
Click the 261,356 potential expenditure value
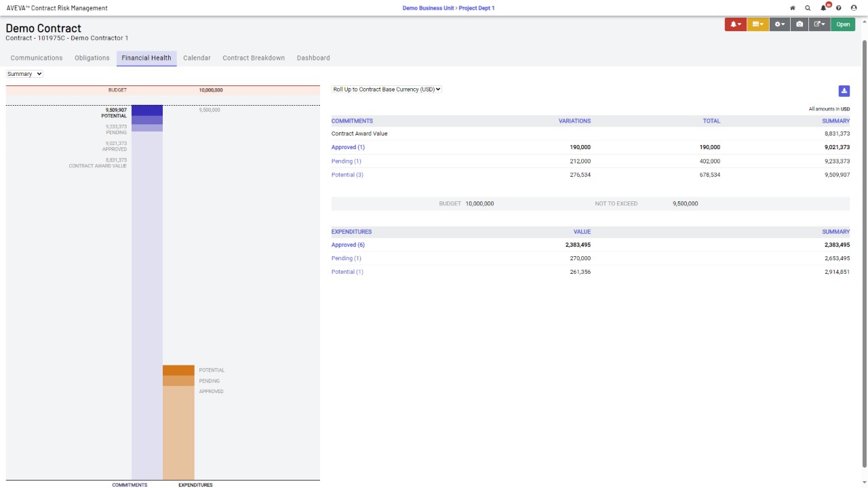580,272
